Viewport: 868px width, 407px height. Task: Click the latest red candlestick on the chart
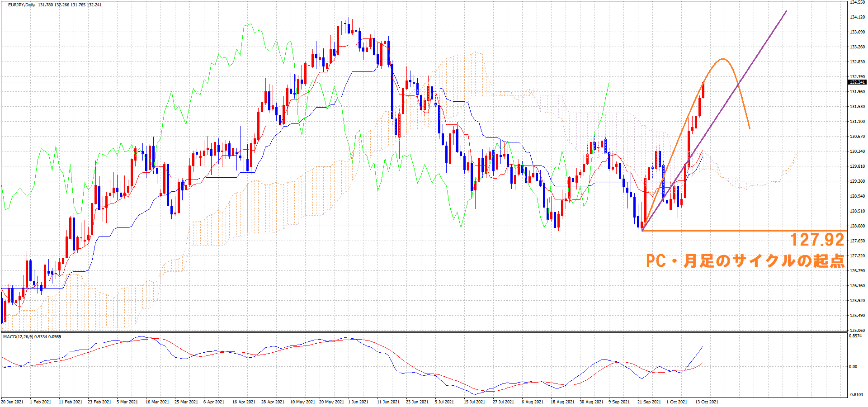point(703,90)
